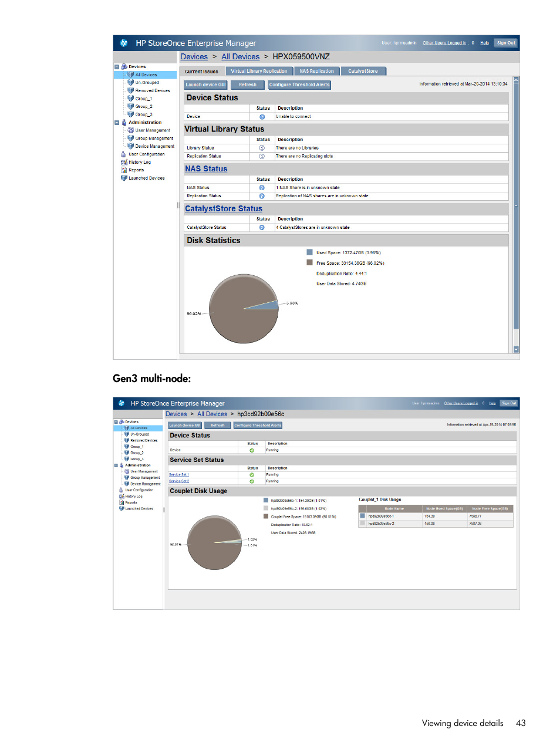This screenshot has width=560, height=746.
Task: Click Launch device GUI in the top window
Action: click(205, 85)
